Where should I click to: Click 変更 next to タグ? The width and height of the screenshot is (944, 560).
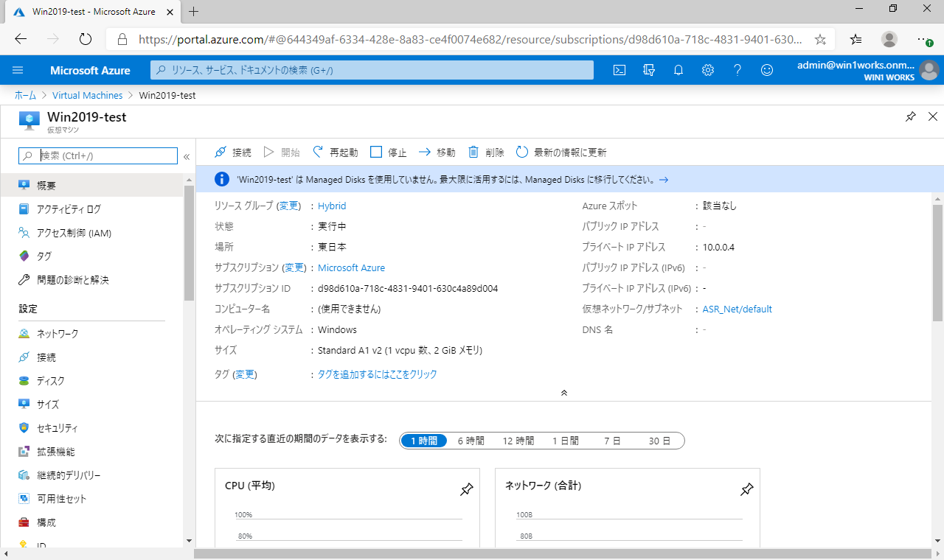pyautogui.click(x=245, y=374)
